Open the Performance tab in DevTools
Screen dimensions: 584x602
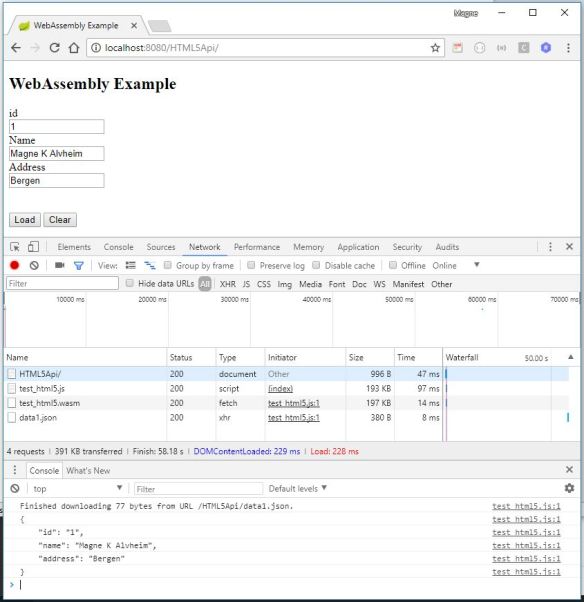coord(256,247)
